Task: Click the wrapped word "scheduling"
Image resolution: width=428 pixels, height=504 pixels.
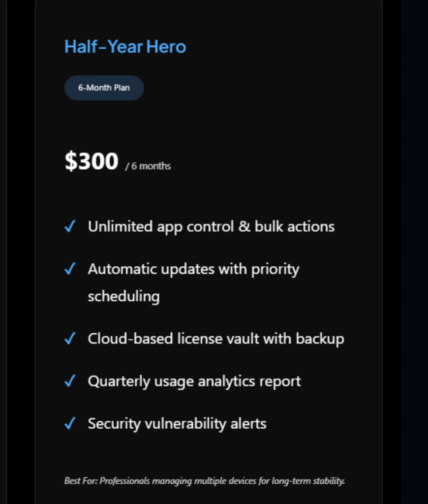Action: click(x=123, y=296)
